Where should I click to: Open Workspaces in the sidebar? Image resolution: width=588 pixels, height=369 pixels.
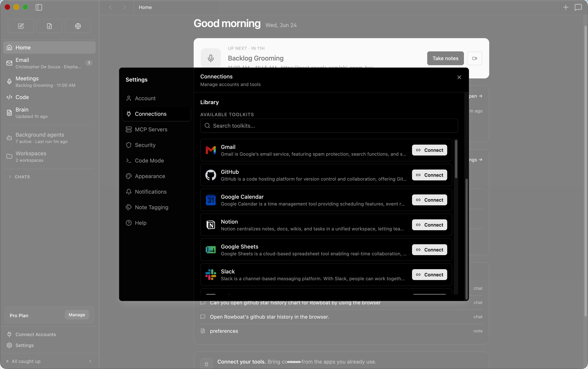click(x=50, y=156)
